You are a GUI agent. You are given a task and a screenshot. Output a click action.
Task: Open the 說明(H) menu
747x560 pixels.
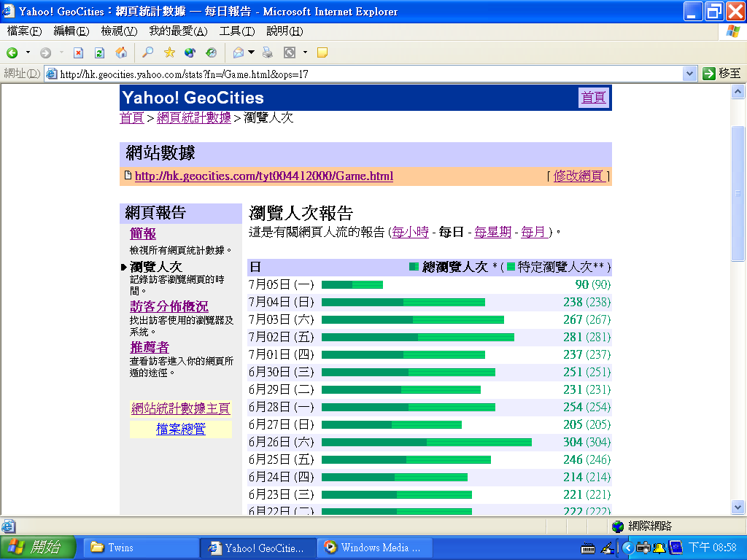pos(285,31)
